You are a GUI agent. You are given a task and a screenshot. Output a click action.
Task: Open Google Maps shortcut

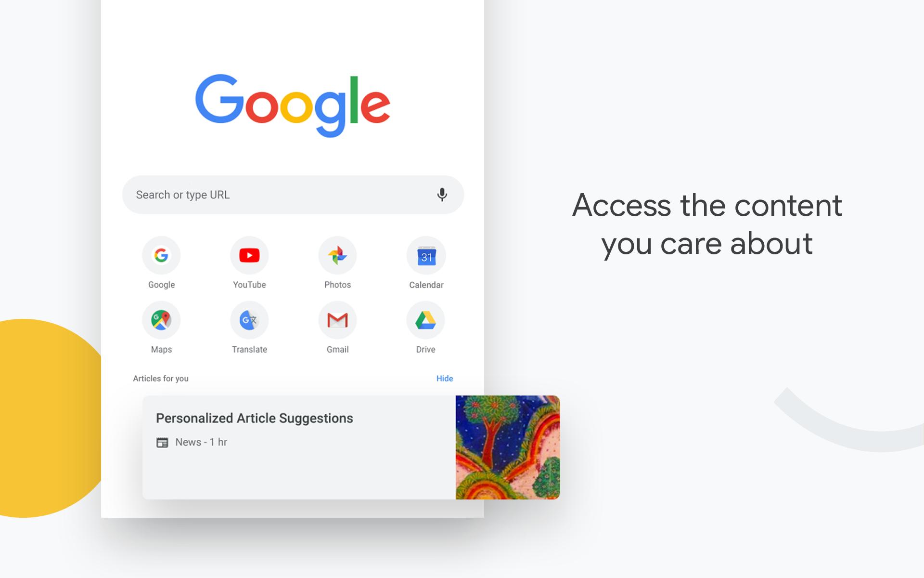162,320
